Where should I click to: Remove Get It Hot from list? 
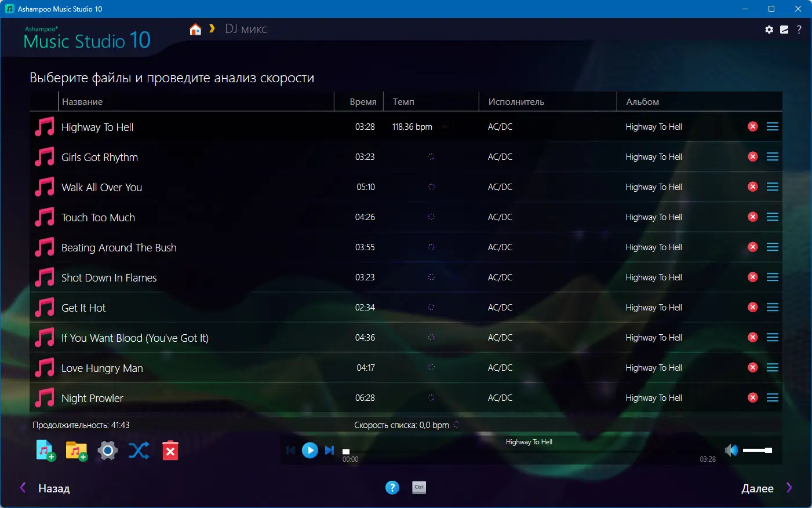(x=753, y=307)
